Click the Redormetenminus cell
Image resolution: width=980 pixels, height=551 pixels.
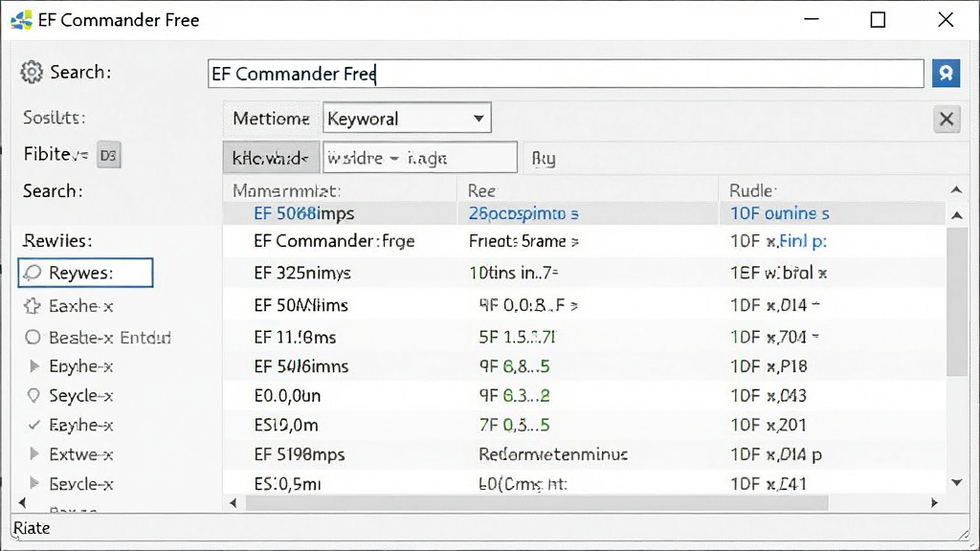point(553,454)
